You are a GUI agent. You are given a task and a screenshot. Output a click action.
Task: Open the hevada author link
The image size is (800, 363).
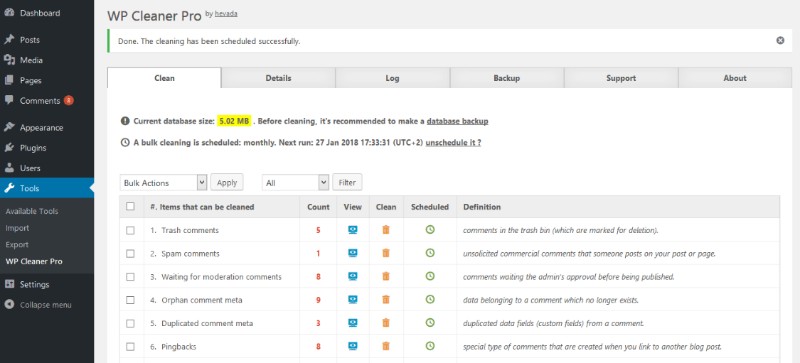[x=226, y=14]
